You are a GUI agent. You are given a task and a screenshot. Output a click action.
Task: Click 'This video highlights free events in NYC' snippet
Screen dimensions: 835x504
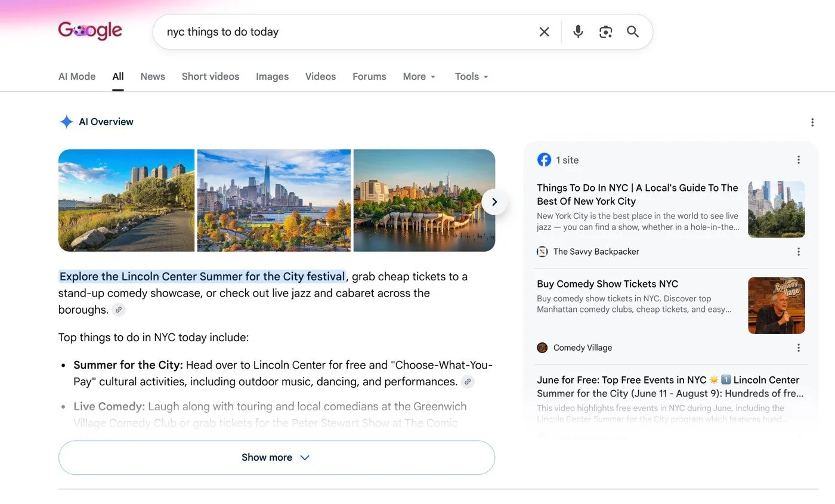(x=663, y=413)
